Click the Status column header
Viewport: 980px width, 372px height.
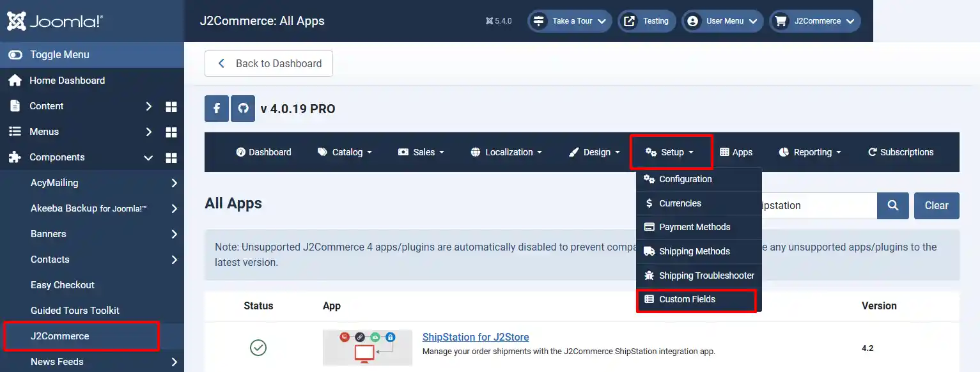click(x=258, y=306)
